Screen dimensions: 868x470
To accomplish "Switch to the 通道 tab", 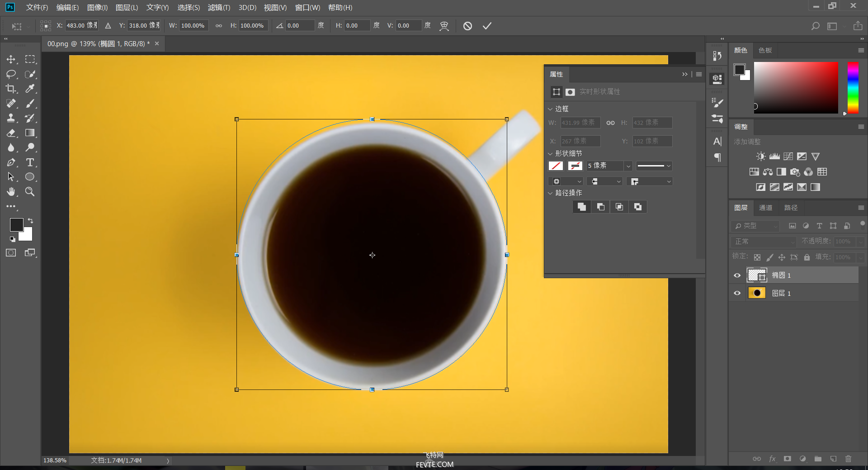I will (x=765, y=208).
